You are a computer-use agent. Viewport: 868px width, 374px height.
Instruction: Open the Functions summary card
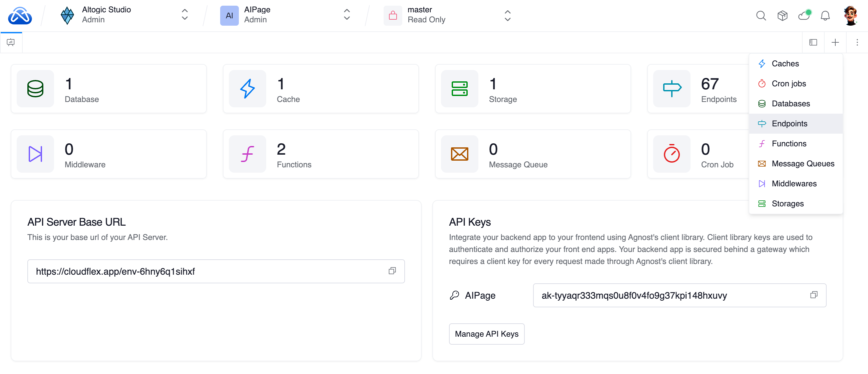coord(321,154)
